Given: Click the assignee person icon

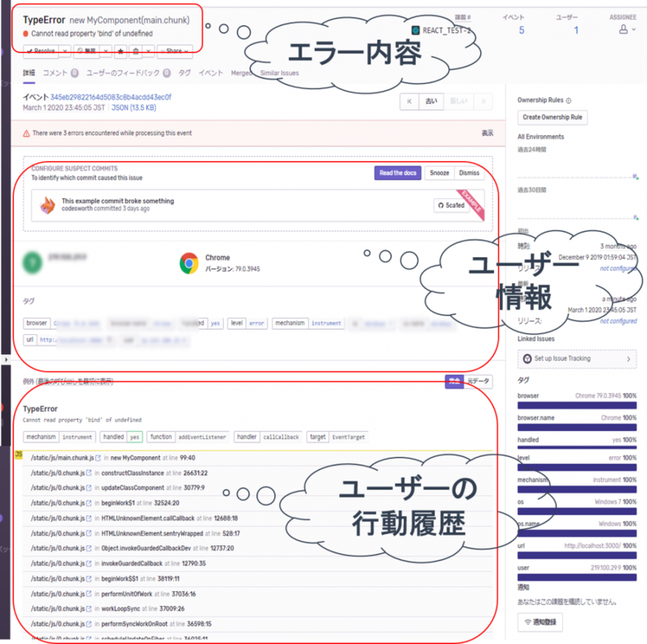Looking at the screenshot, I should (x=623, y=29).
